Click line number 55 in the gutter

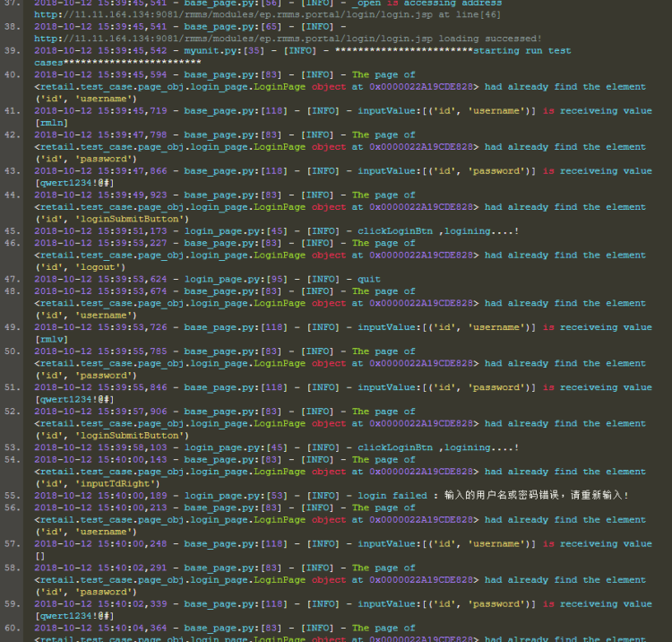click(12, 496)
